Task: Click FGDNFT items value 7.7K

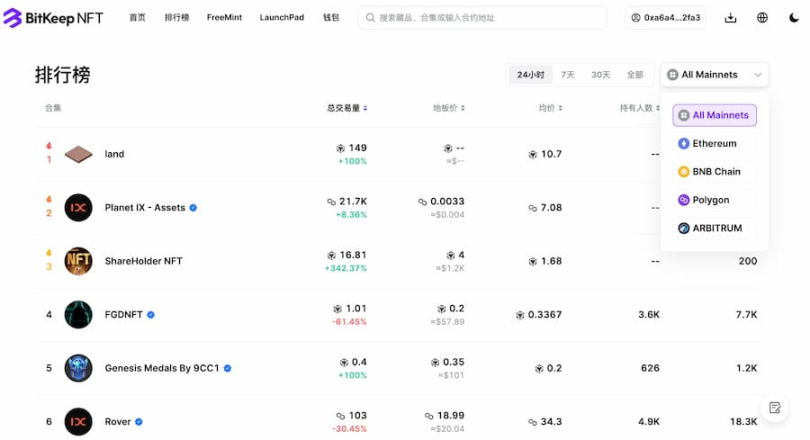Action: 746,315
